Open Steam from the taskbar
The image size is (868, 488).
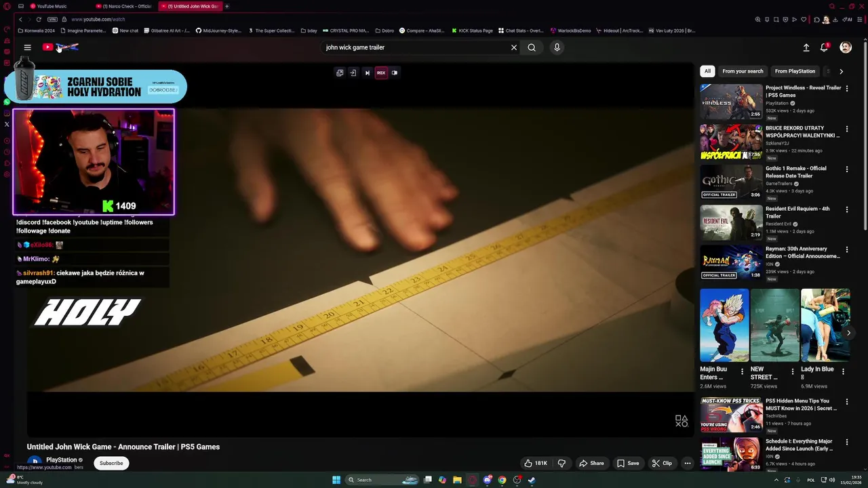532,480
